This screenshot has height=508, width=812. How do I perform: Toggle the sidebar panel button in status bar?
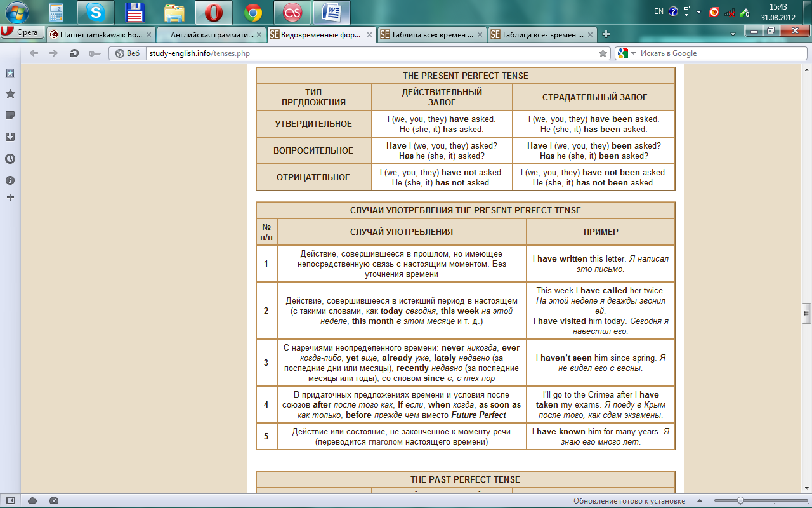tap(11, 501)
